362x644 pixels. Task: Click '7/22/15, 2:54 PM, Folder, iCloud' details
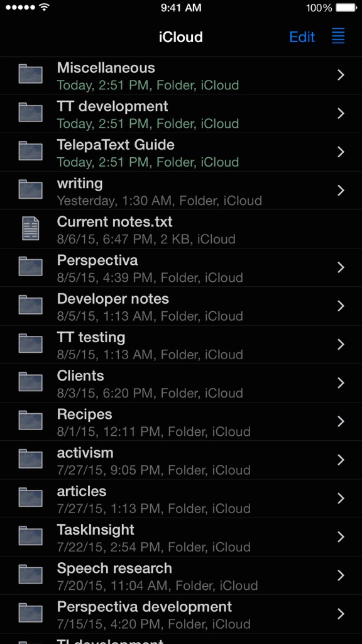(x=153, y=548)
